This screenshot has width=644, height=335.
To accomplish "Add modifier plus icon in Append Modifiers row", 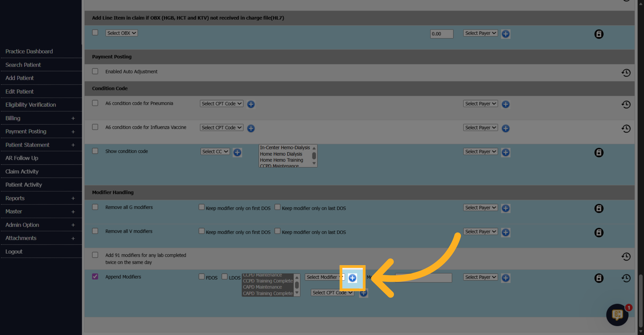I will point(352,278).
